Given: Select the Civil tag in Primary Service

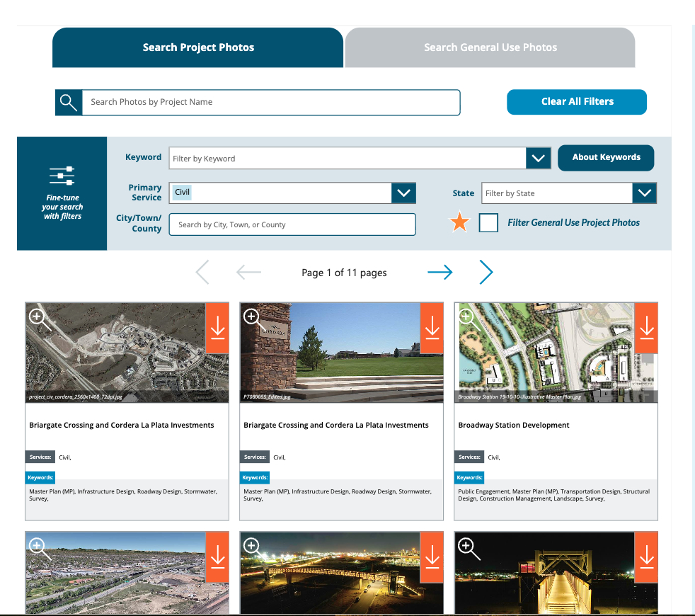Looking at the screenshot, I should 182,192.
